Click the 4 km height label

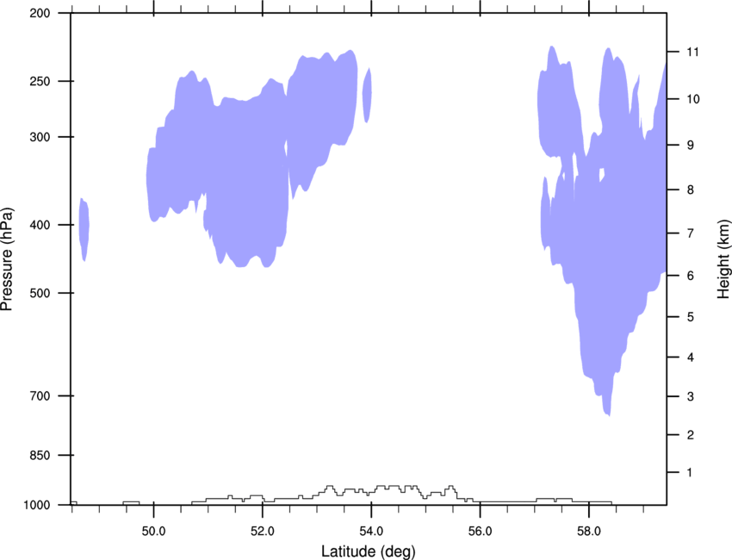691,358
